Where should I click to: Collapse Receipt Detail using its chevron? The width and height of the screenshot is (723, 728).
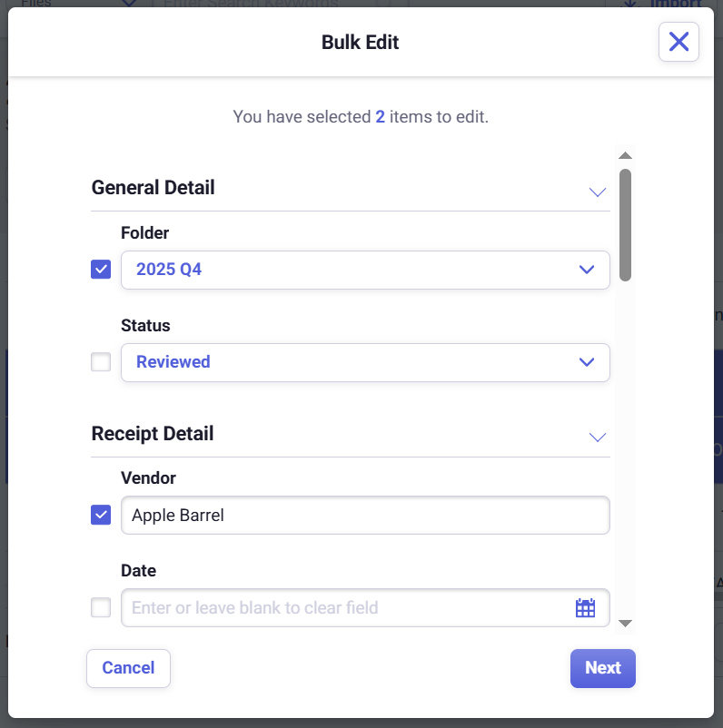click(597, 438)
